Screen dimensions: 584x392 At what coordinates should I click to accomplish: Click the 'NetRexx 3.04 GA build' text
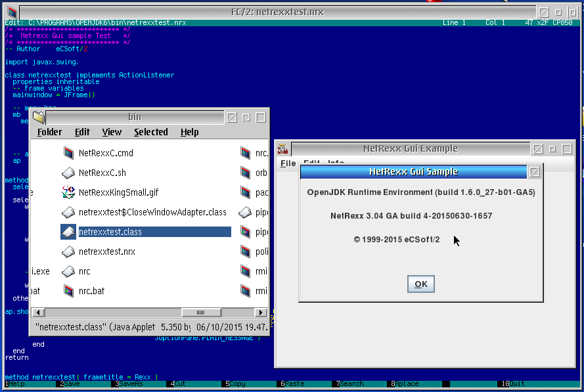(x=411, y=216)
